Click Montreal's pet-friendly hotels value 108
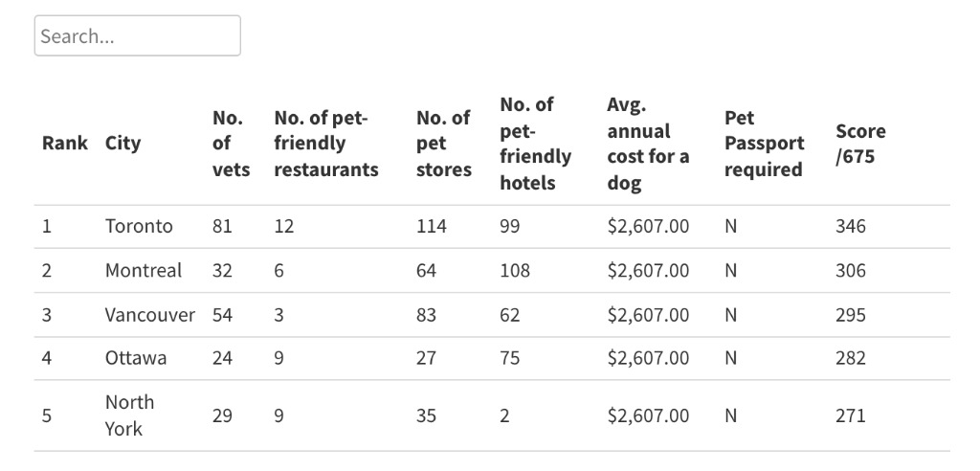 tap(515, 271)
